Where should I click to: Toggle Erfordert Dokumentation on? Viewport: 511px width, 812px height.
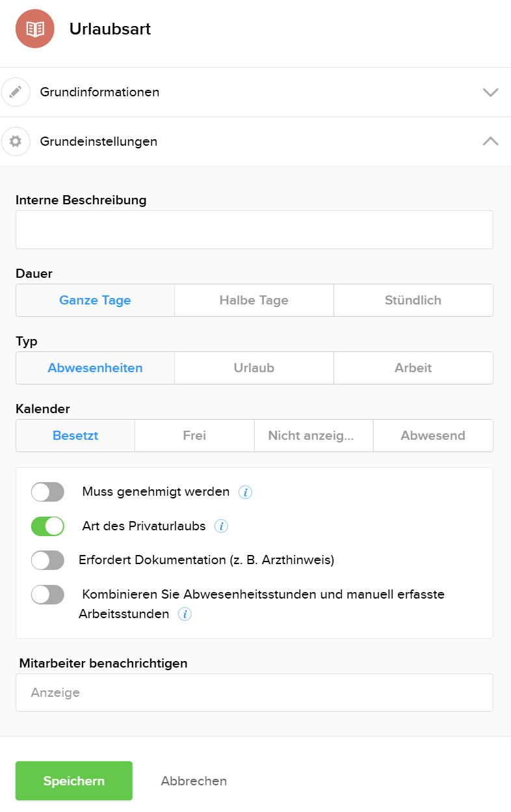point(47,560)
